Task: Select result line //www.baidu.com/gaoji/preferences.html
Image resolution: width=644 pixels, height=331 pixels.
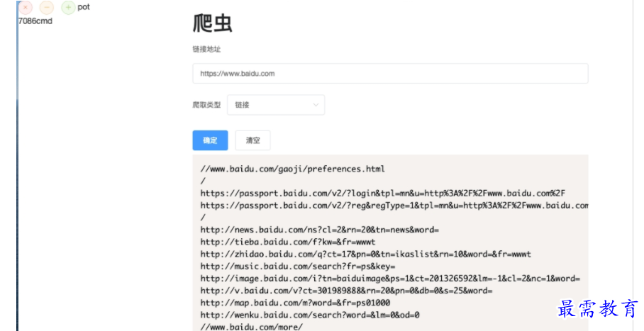Action: [x=292, y=169]
